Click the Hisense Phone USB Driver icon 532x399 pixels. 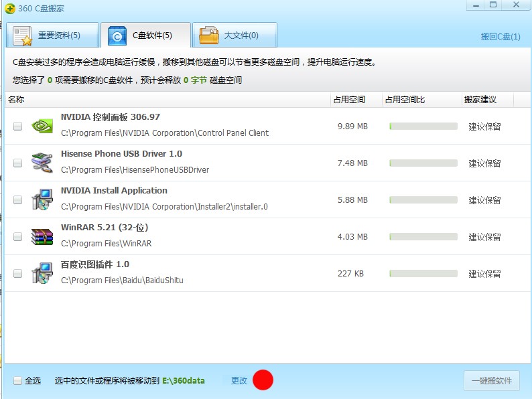pyautogui.click(x=42, y=163)
